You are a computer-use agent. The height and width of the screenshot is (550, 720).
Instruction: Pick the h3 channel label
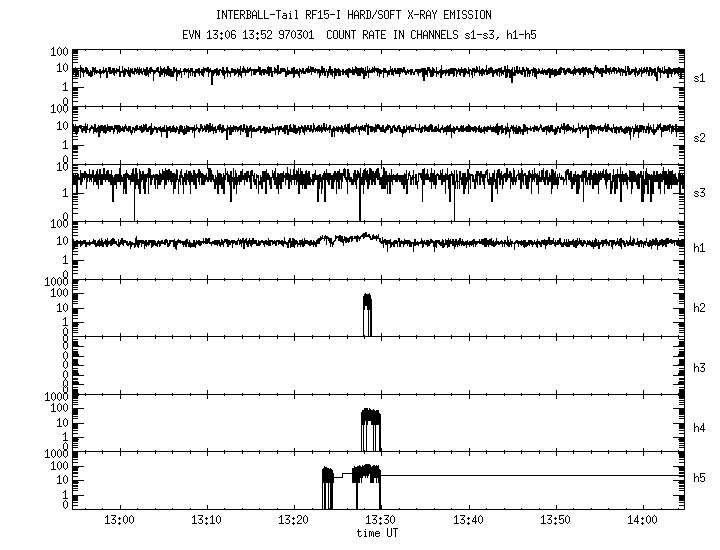pos(700,365)
